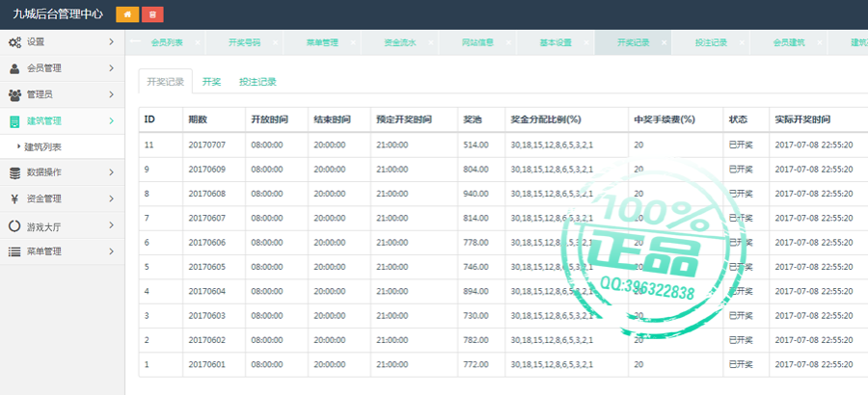Screen dimensions: 868x395
Task: Expand the 菜单管理 sidebar chevron
Action: tap(111, 251)
